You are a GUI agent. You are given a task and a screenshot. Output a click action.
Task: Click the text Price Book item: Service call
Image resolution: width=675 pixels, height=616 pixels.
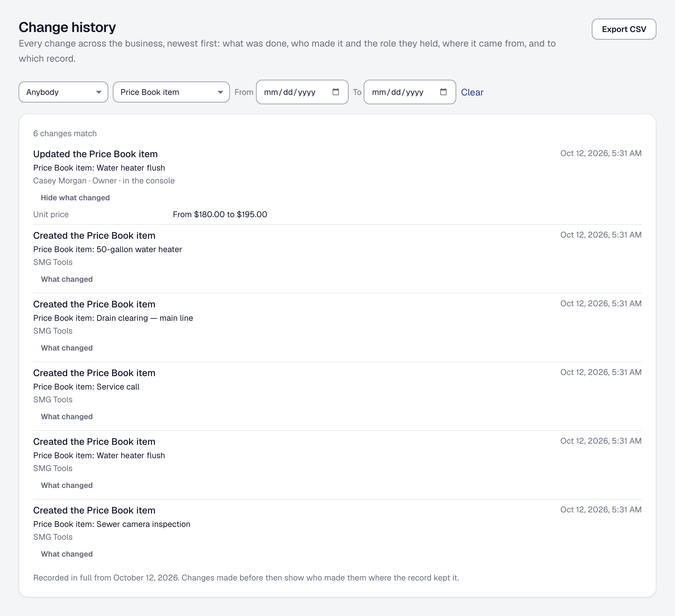[86, 387]
